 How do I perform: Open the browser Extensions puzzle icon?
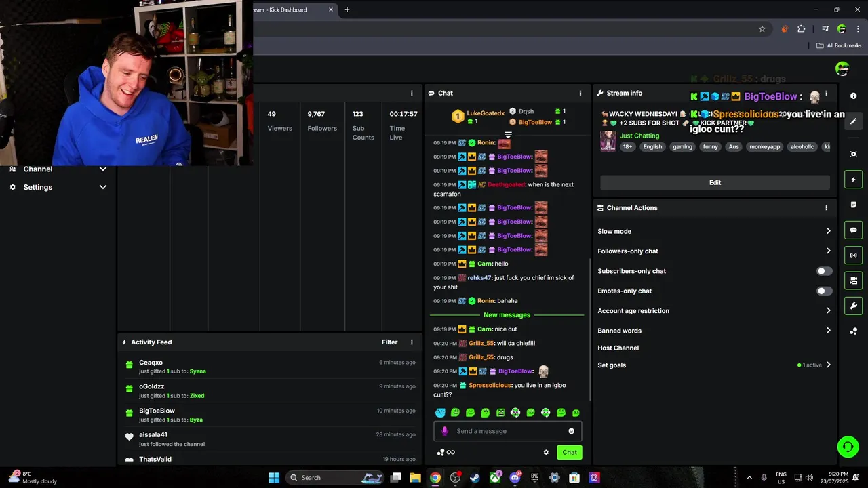[802, 28]
